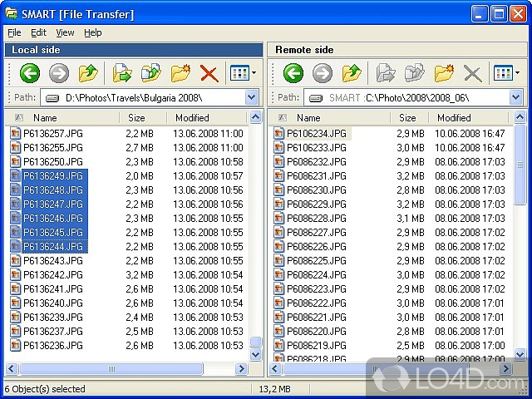This screenshot has height=399, width=532.
Task: Expand Local side view mode dropdown arrow
Action: 254,72
